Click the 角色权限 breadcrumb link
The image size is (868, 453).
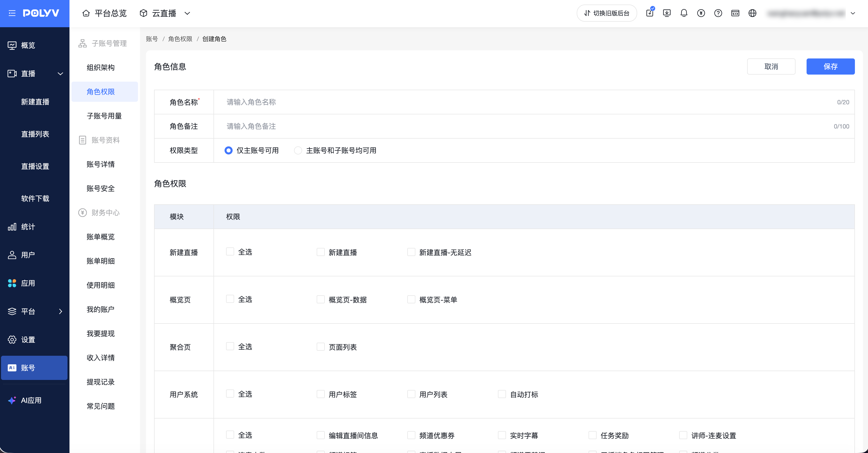[180, 39]
